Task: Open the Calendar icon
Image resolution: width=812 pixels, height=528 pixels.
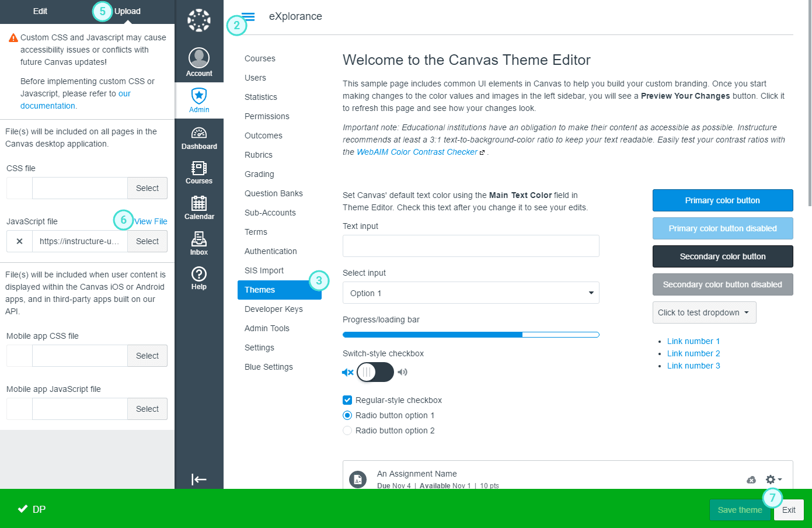Action: (x=199, y=203)
